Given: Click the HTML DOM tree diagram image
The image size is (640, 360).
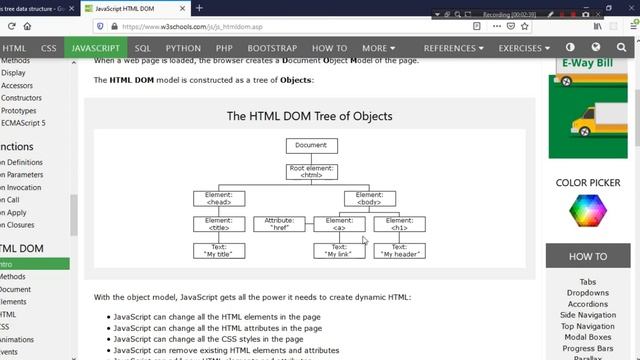Looking at the screenshot, I should coord(310,198).
